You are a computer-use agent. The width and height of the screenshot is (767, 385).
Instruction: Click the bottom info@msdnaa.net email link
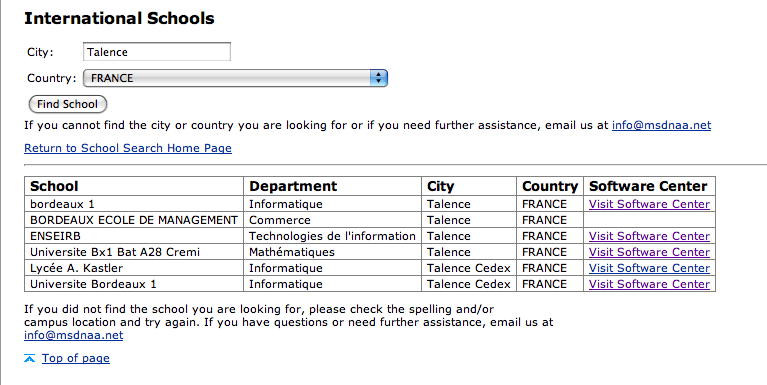tap(73, 336)
